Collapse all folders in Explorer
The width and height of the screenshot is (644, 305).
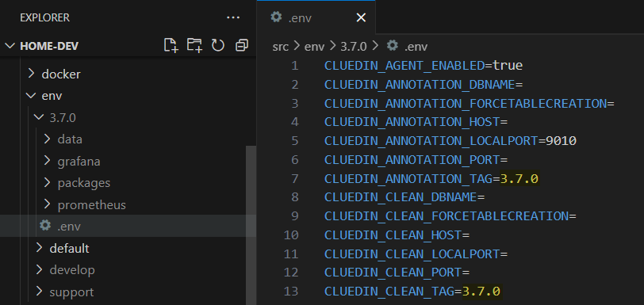[241, 46]
